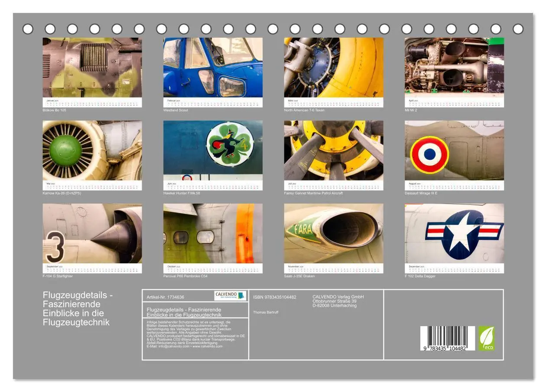
Task: Select the caption 'F 102 Delta Dagger'
Action: (420, 276)
